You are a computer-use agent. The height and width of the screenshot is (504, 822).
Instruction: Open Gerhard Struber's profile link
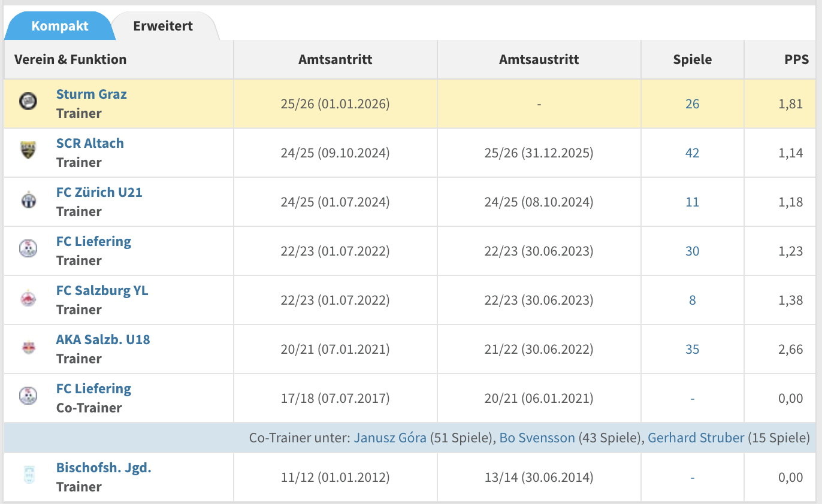tap(696, 438)
